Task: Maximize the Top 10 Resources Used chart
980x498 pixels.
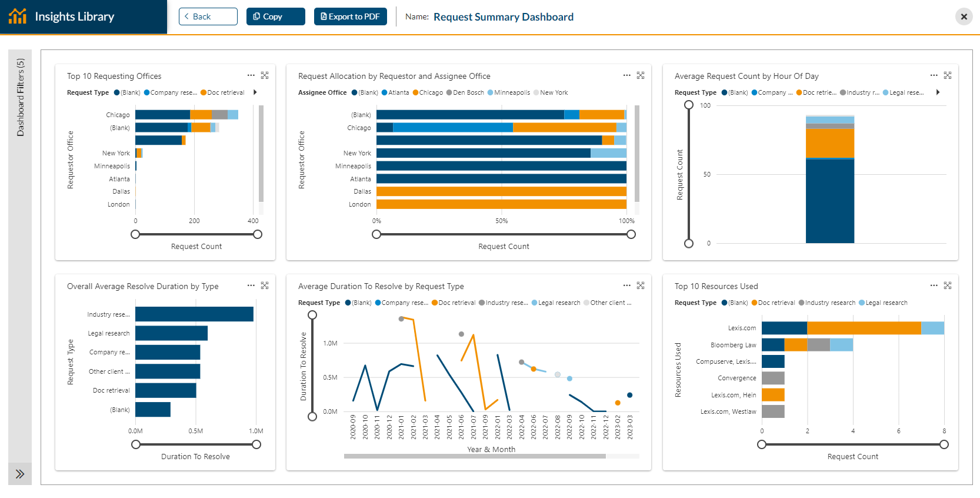Action: coord(948,285)
